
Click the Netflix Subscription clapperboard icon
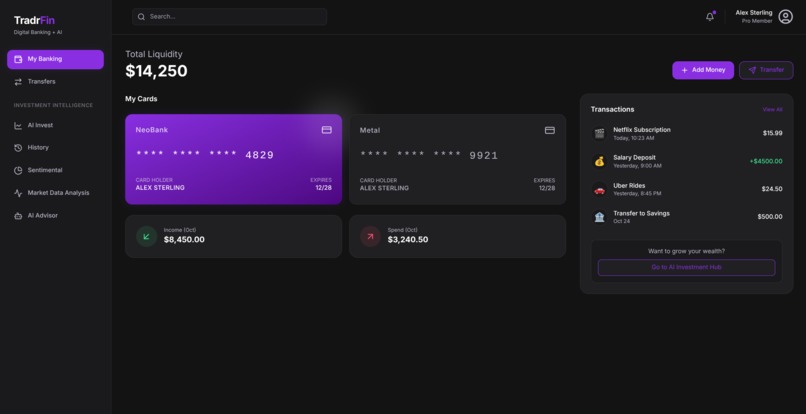point(599,134)
